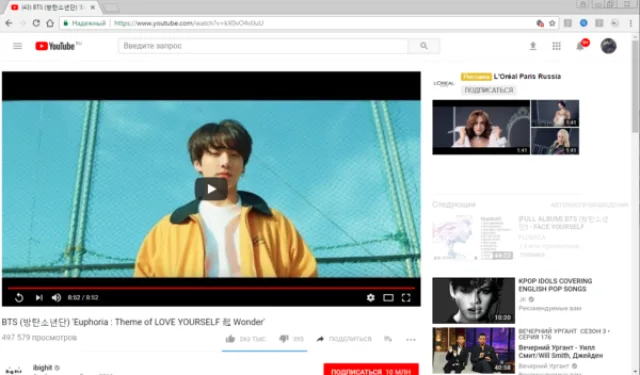Image resolution: width=640 pixels, height=375 pixels.
Task: Open the top small L'Oréal ad thumbnail
Action: [555, 113]
